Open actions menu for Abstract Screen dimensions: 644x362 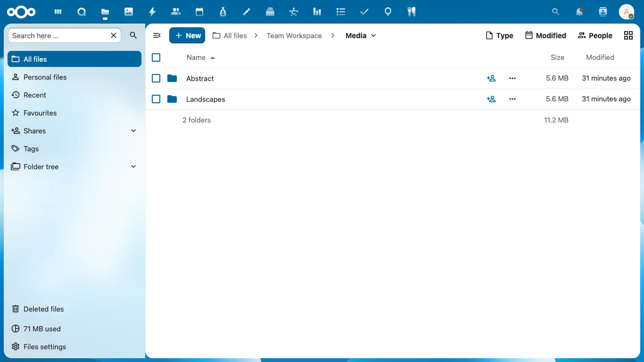[x=512, y=78]
